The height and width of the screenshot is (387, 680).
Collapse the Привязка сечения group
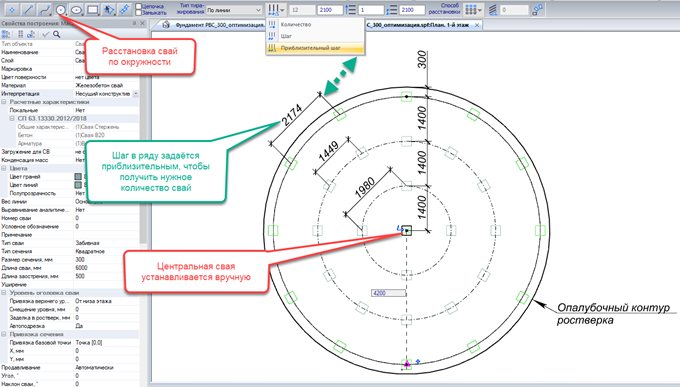(4, 335)
